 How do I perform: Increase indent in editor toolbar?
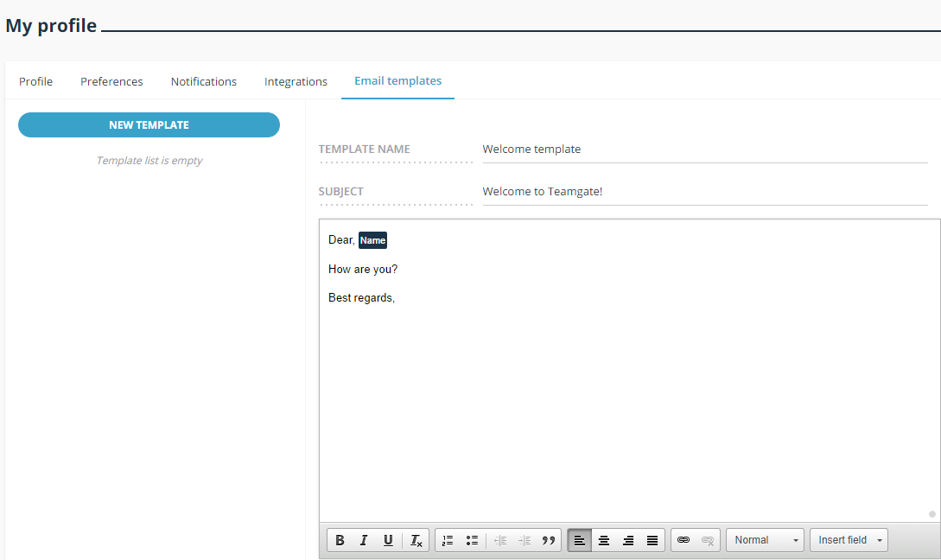[x=525, y=540]
